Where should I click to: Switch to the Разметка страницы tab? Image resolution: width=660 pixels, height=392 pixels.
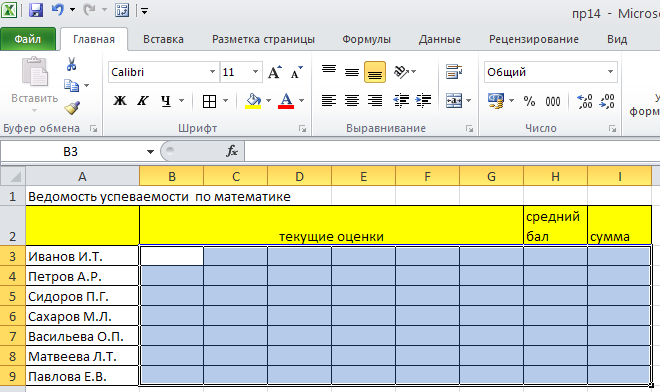pos(263,39)
